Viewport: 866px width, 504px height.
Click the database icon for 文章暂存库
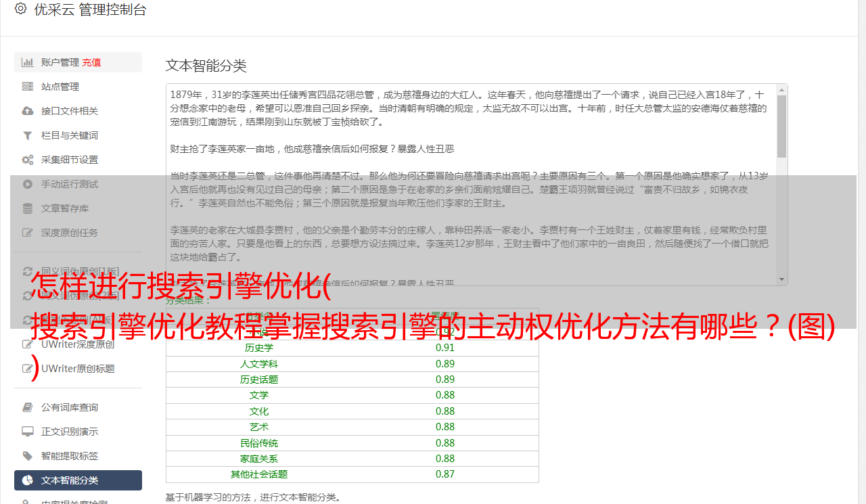28,208
